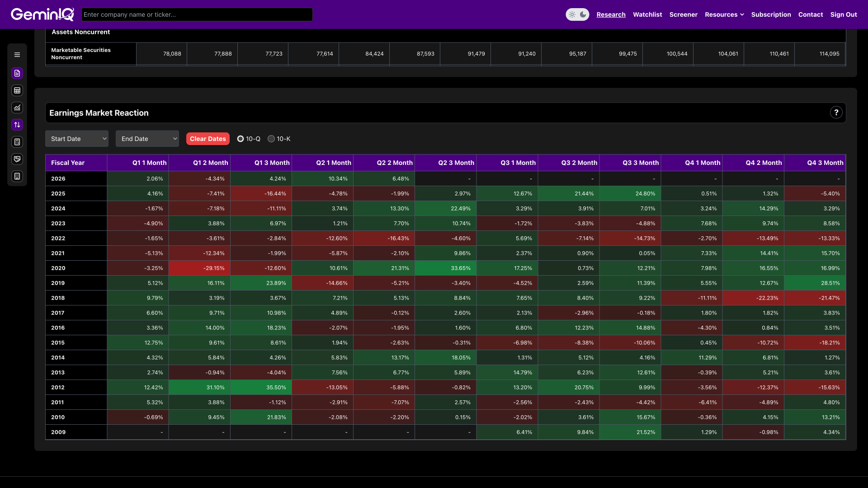Select the 10-Q radio button
The height and width of the screenshot is (488, 868).
click(241, 139)
